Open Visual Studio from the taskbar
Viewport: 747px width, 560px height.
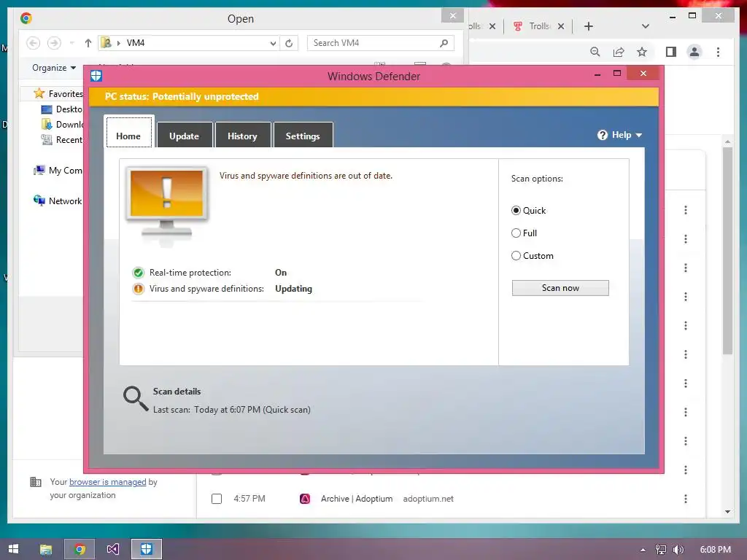(113, 549)
